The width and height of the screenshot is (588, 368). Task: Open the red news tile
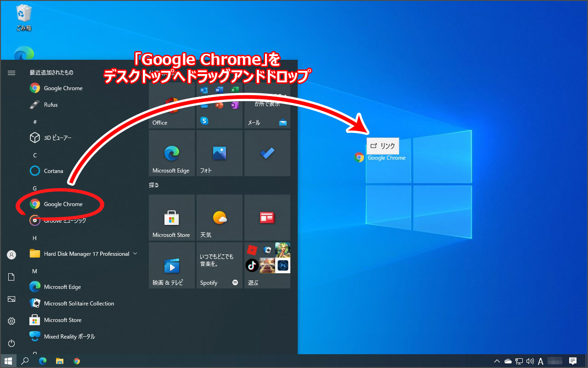point(267,218)
